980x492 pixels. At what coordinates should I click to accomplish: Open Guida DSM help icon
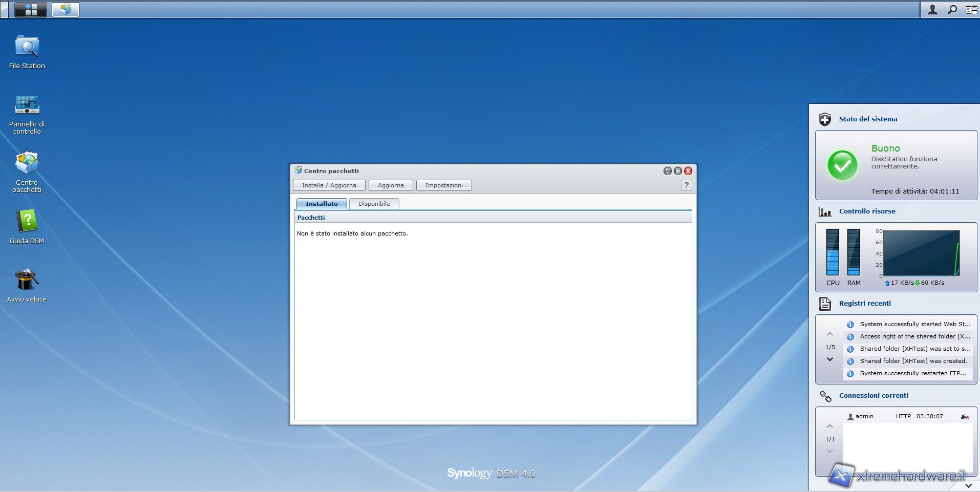pyautogui.click(x=27, y=222)
